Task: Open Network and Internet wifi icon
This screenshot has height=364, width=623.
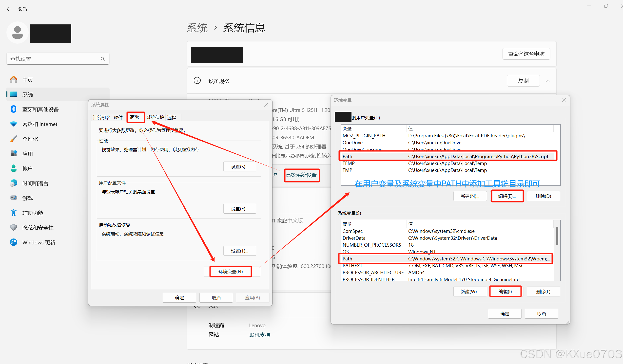Action: pyautogui.click(x=14, y=124)
